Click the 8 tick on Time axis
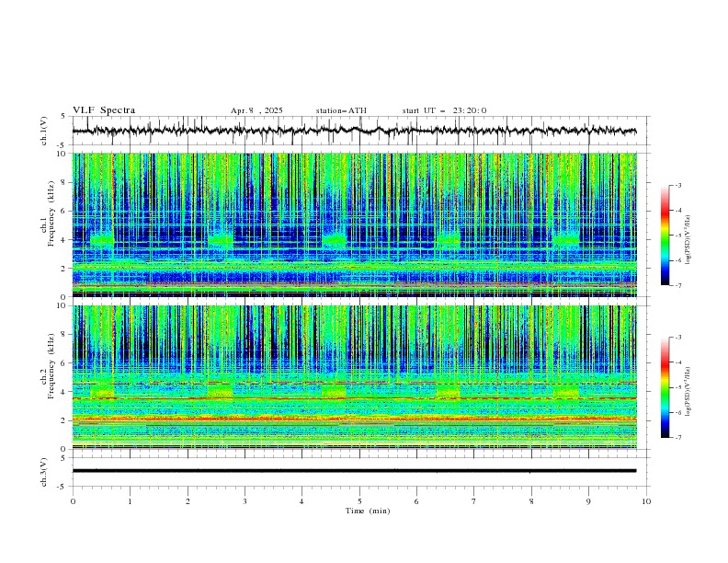Image resolution: width=728 pixels, height=563 pixels. pos(531,501)
